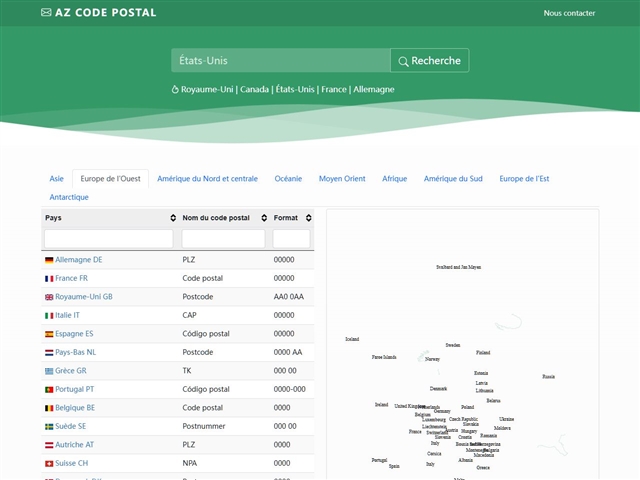Click Iceland label on the map
The width and height of the screenshot is (640, 480).
(x=352, y=339)
